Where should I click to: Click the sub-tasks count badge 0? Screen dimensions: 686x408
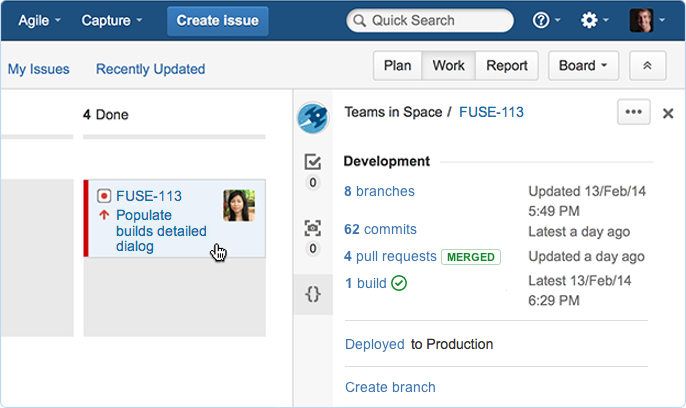coord(313,182)
